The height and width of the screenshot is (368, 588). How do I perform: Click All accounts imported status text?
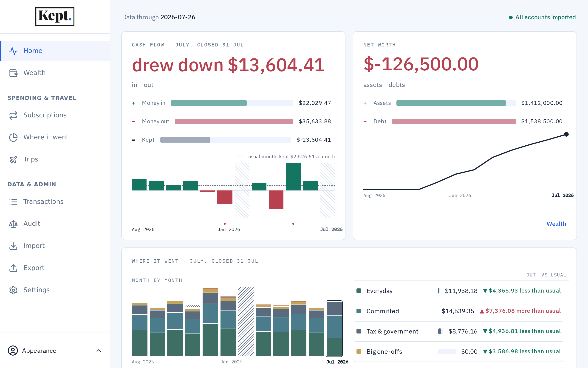tap(546, 17)
